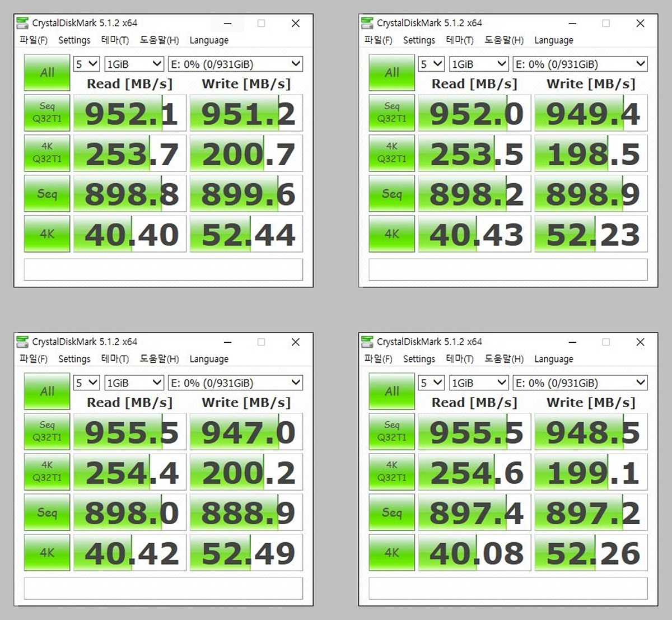Run All tests in the bottom-left window

coord(47,391)
